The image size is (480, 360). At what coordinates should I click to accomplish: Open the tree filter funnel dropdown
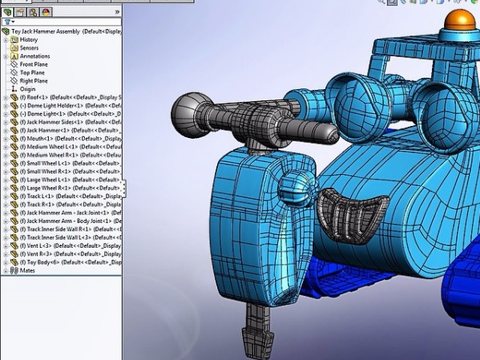[x=9, y=22]
